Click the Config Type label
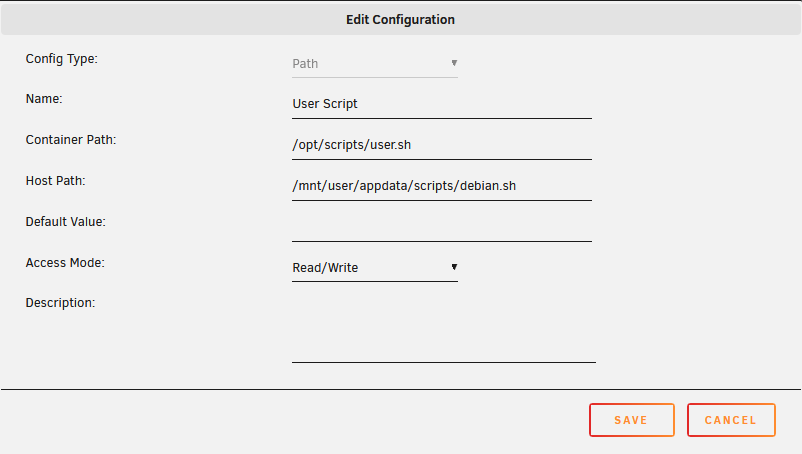The image size is (802, 454). pos(62,59)
